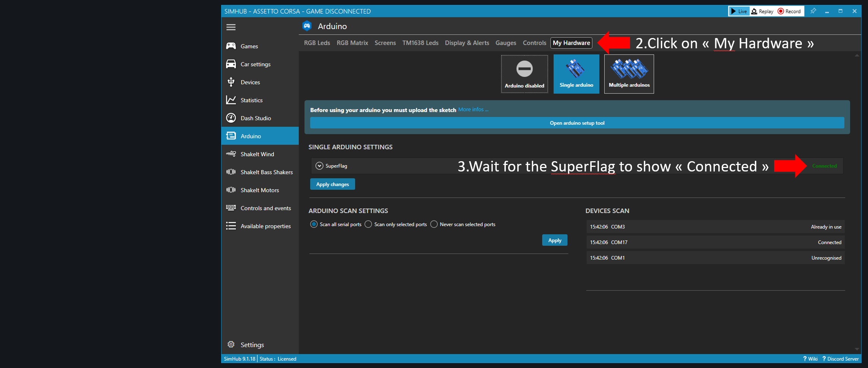Click Open arduino setup tool button
Viewport: 868px width, 368px height.
point(577,123)
